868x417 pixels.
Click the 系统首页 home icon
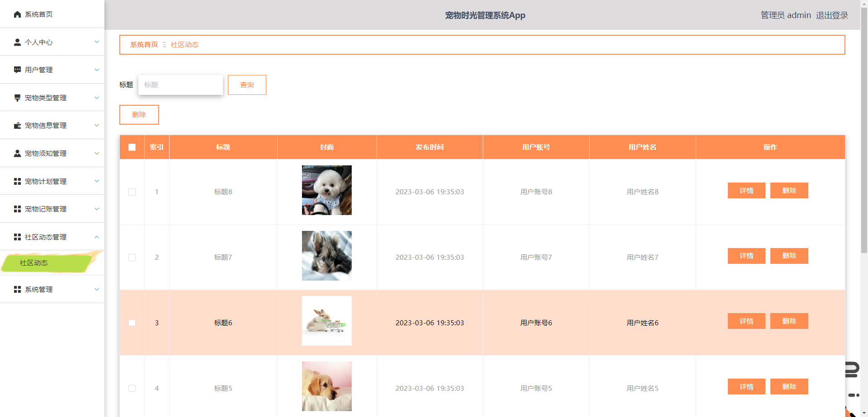pos(17,14)
